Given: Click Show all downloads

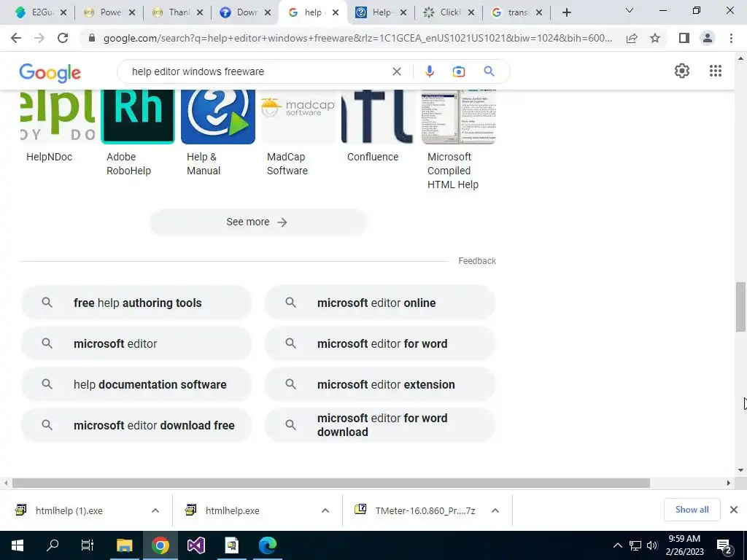Looking at the screenshot, I should 692,510.
